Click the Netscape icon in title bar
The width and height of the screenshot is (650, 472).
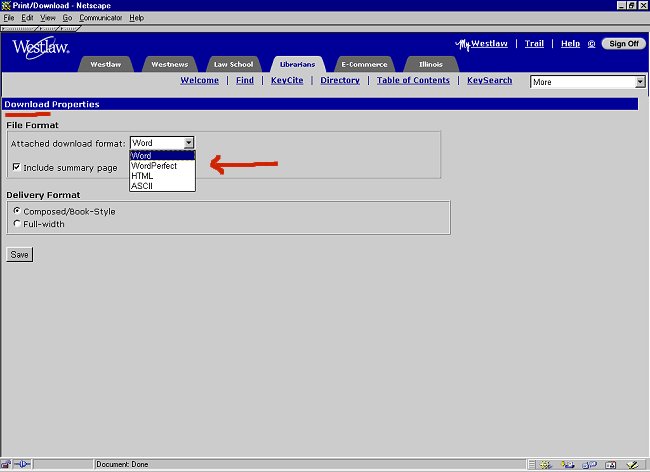click(x=6, y=5)
